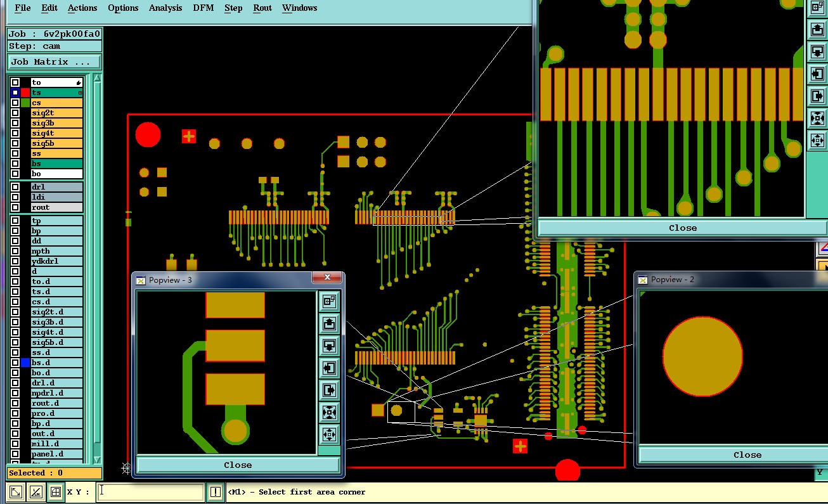Select the 'sig4t' layer name
The image size is (828, 504).
pos(57,133)
